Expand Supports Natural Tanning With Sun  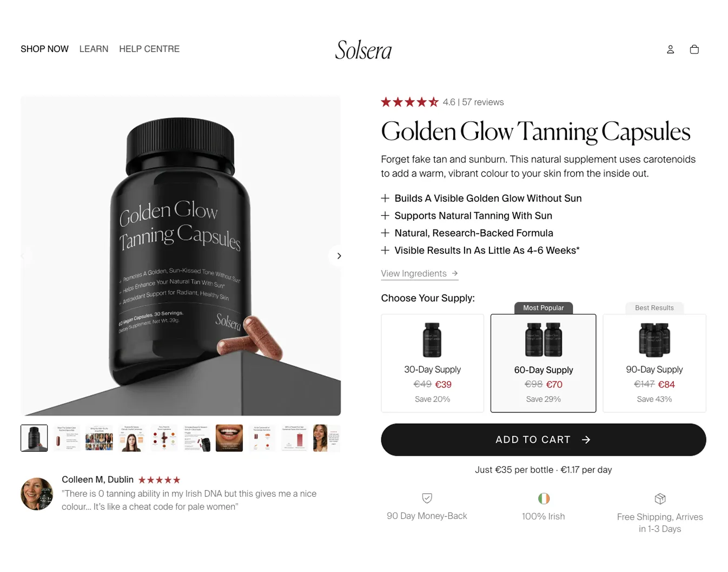[467, 215]
